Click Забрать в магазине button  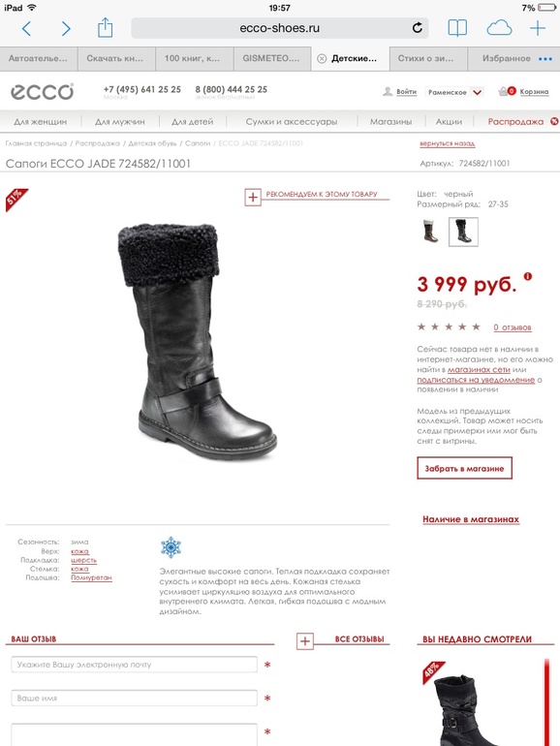coord(464,468)
